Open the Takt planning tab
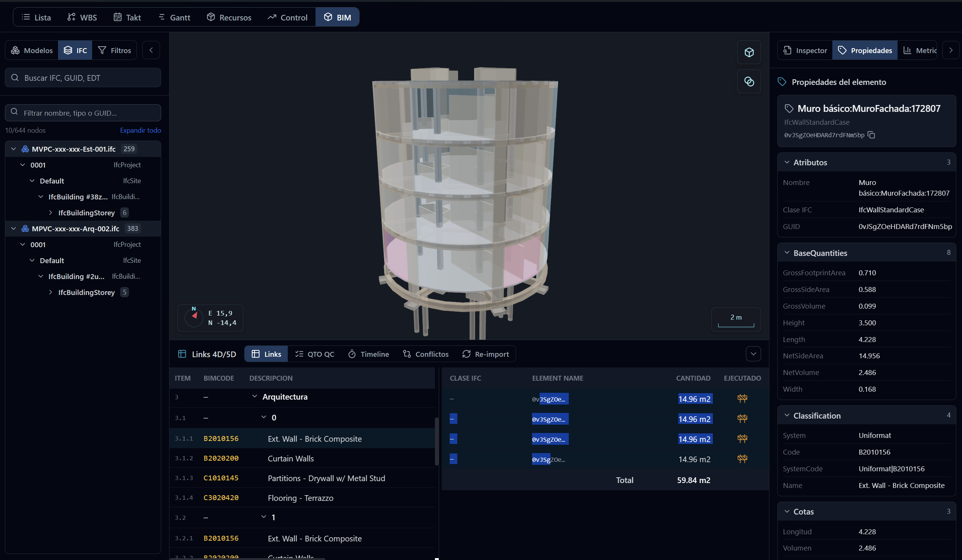Screen dimensions: 962x560 click(127, 17)
